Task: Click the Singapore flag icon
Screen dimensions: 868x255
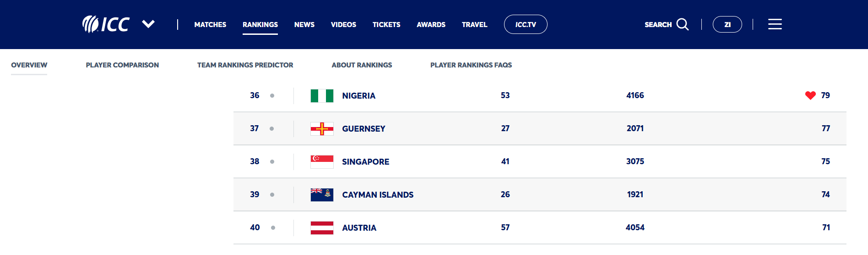Action: (322, 162)
